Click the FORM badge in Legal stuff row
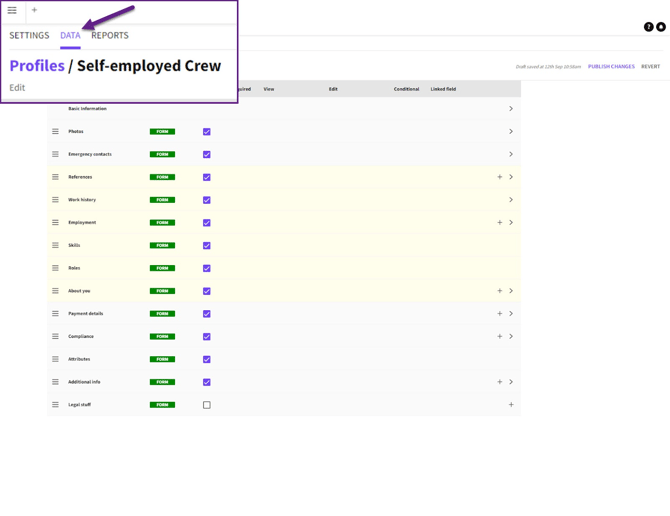 tap(162, 405)
